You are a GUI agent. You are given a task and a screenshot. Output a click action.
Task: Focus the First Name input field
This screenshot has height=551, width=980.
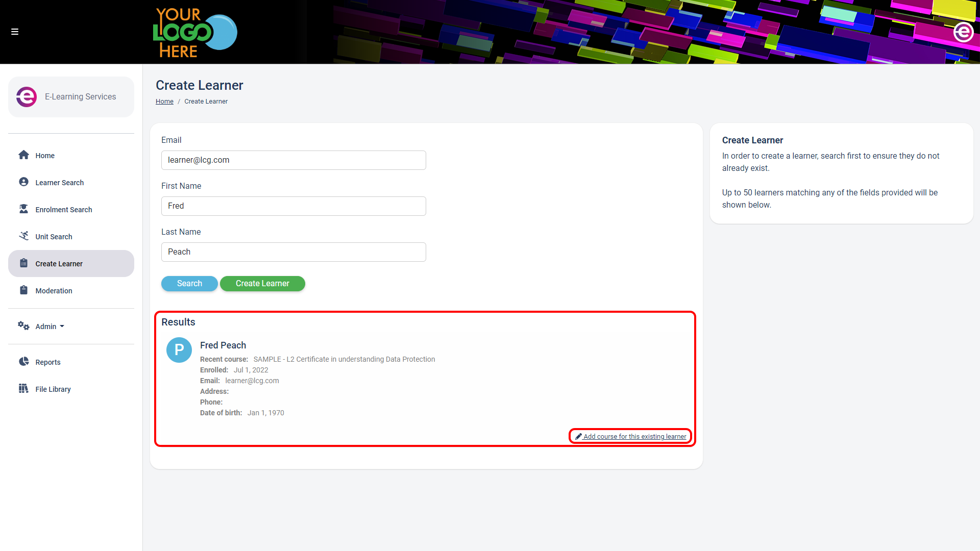point(293,206)
